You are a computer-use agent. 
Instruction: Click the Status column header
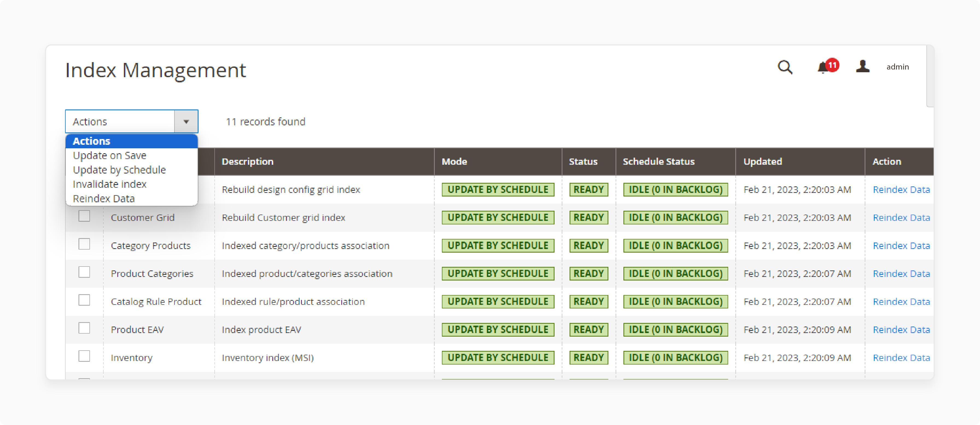(588, 161)
